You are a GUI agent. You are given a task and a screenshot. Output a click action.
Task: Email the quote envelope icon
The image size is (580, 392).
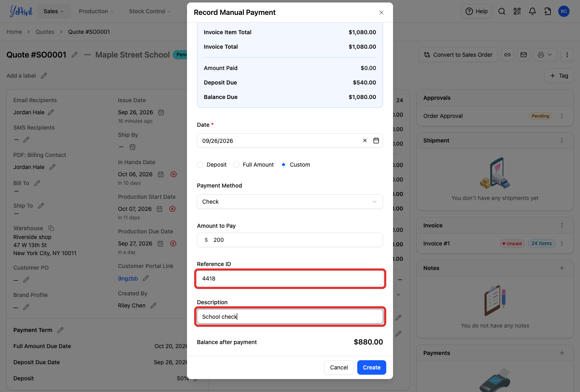tap(524, 55)
